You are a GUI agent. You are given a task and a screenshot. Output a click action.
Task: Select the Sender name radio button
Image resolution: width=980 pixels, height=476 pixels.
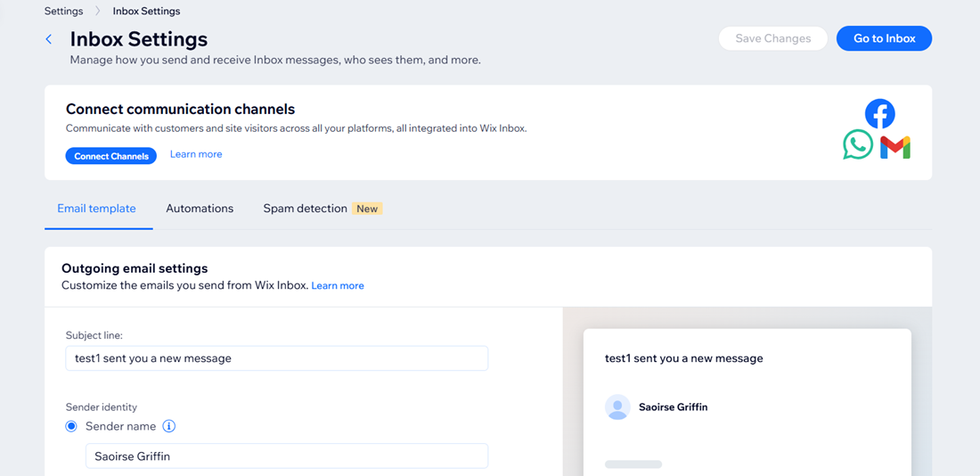[x=71, y=427]
